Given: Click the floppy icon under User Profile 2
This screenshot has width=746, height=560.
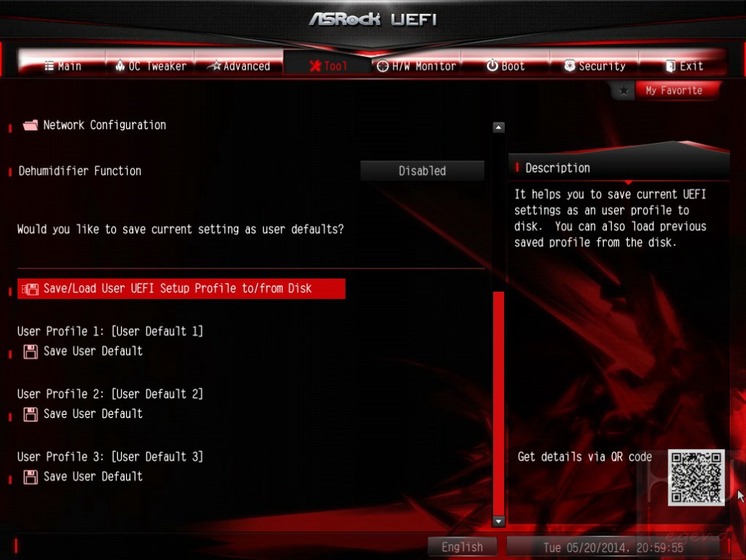Looking at the screenshot, I should (31, 414).
